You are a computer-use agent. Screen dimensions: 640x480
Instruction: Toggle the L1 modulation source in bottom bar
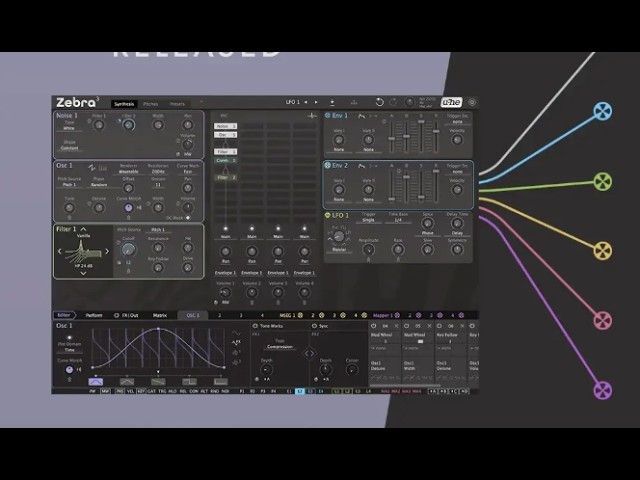[x=337, y=391]
